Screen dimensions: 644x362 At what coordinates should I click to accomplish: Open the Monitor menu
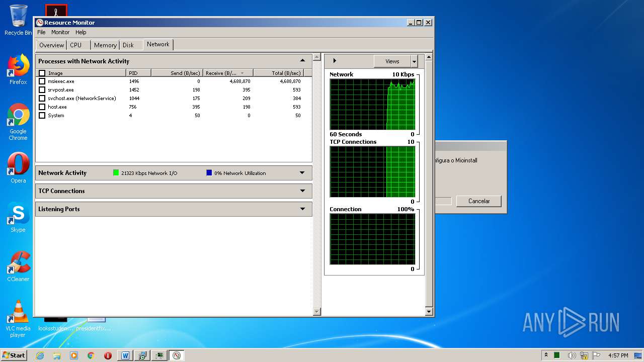tap(60, 32)
